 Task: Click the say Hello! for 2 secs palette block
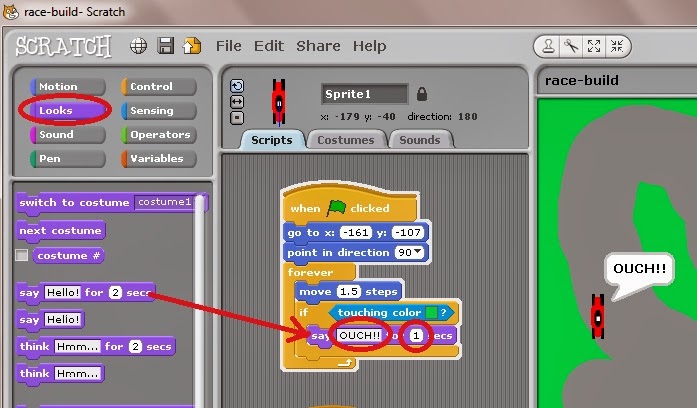tap(85, 293)
